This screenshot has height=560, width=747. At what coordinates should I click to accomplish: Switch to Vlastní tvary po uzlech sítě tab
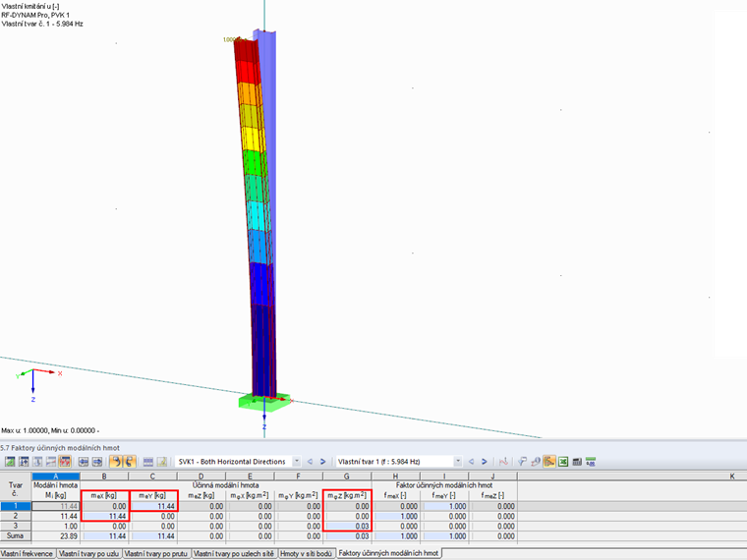tap(234, 554)
